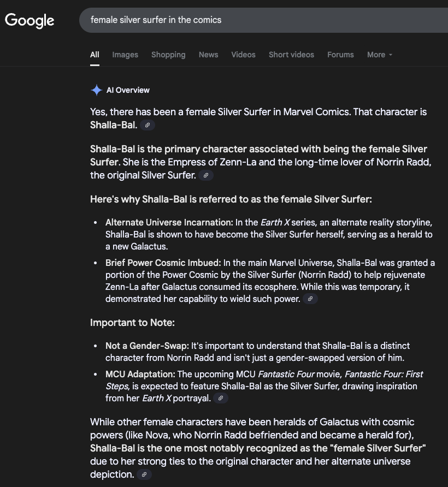Image resolution: width=448 pixels, height=487 pixels.
Task: Open the Forums tab
Action: [x=340, y=55]
